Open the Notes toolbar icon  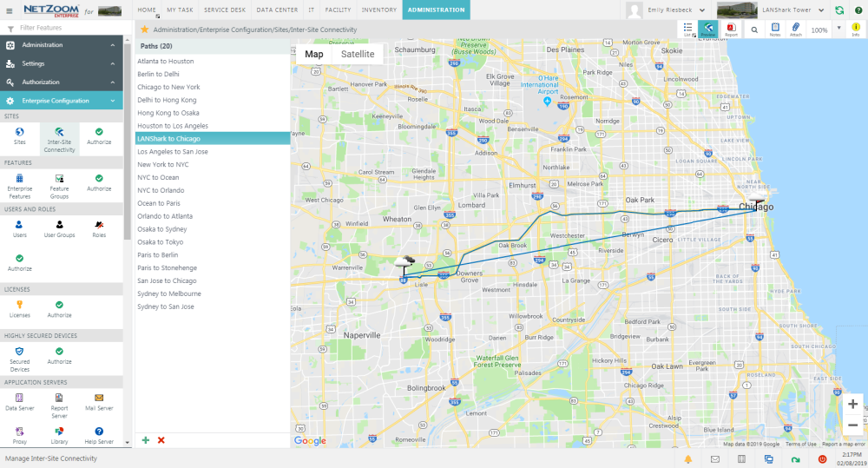(x=775, y=30)
